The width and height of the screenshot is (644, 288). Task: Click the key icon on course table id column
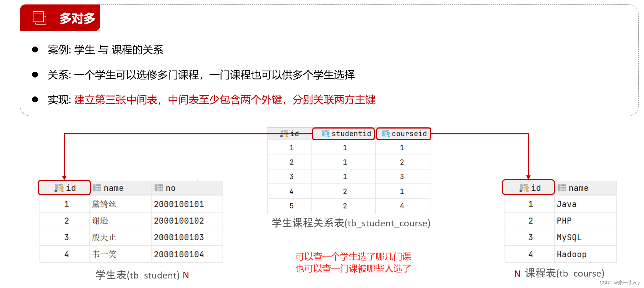click(524, 188)
